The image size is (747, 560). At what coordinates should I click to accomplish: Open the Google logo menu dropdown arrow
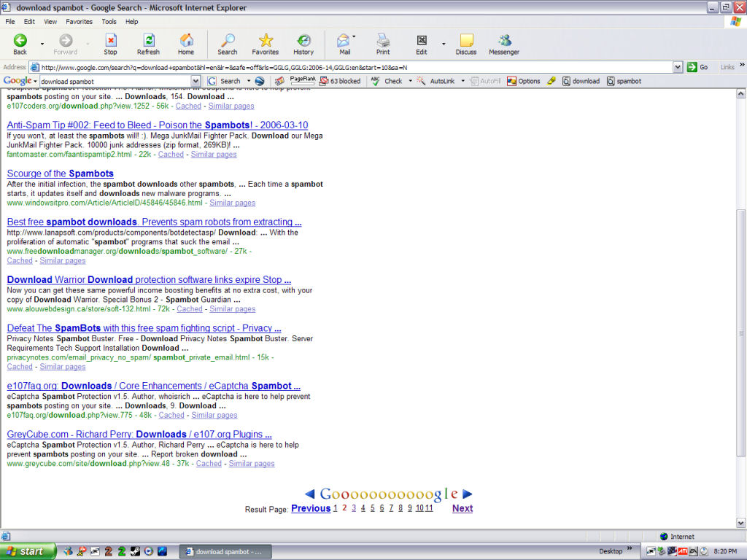(x=35, y=81)
